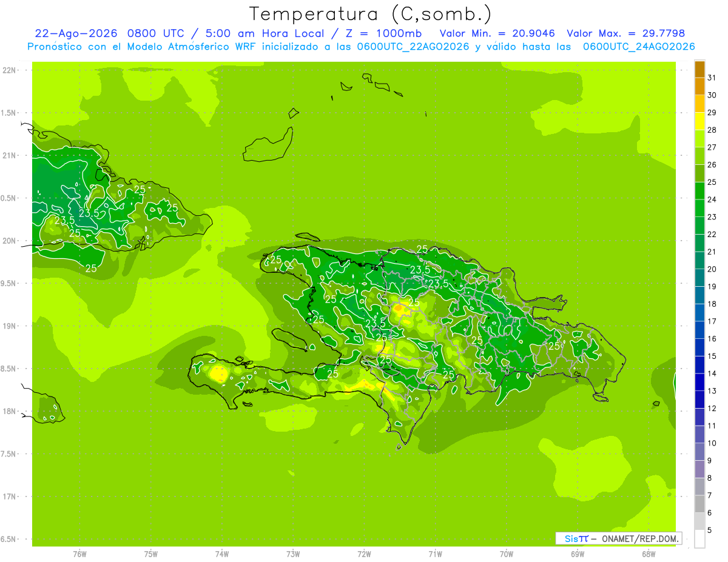Click the colorbar value "27"

click(712, 147)
